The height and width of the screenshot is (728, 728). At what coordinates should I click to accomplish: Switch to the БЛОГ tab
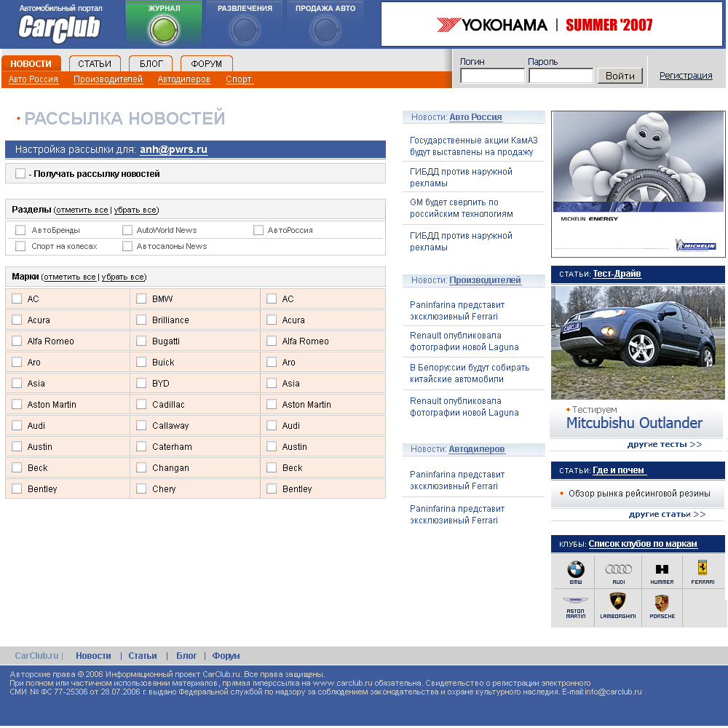tap(151, 63)
